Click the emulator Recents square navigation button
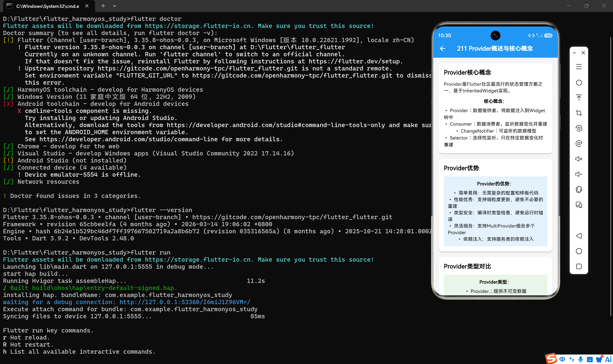The image size is (613, 364). click(579, 266)
